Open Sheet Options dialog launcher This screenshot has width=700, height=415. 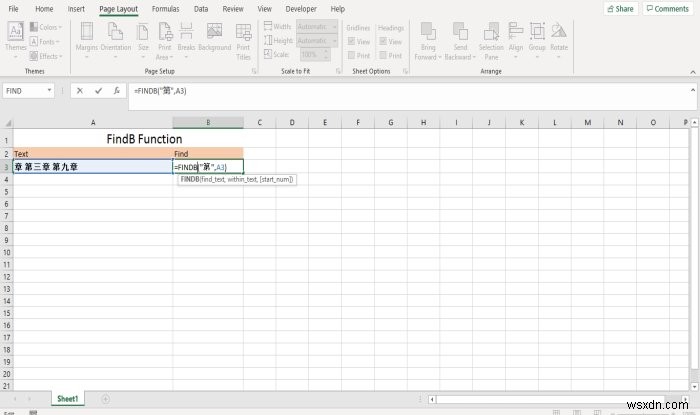405,71
